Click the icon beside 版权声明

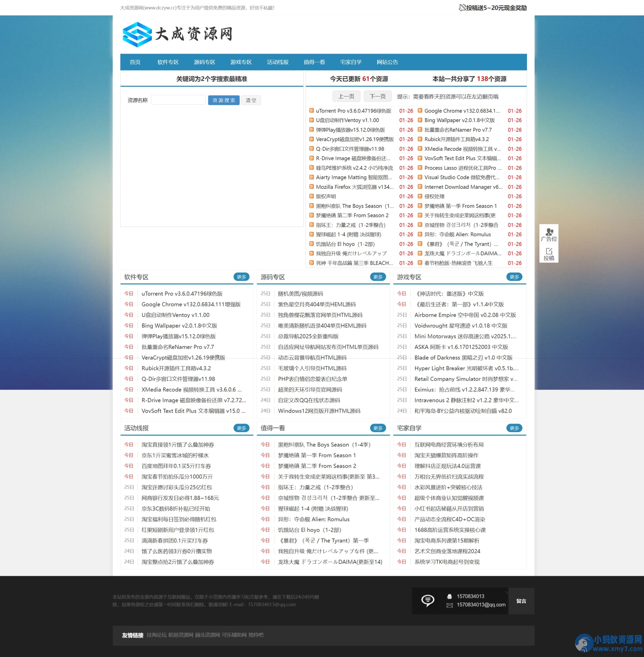click(x=311, y=196)
